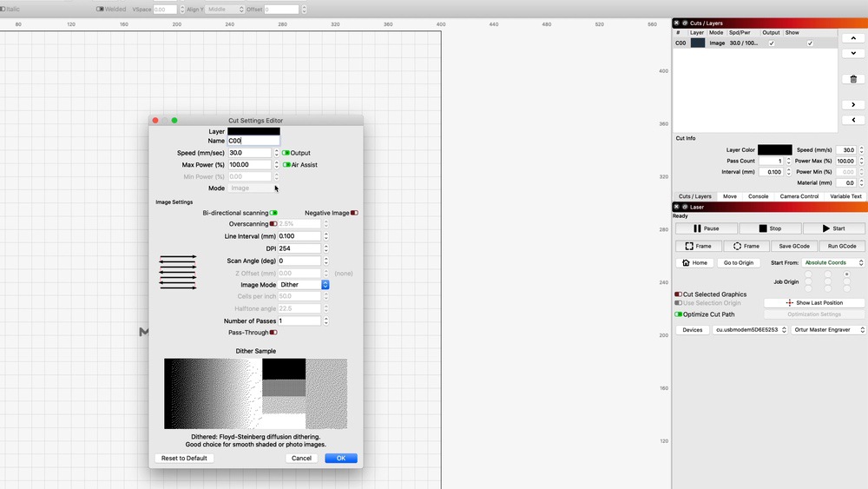Viewport: 868px width, 489px height.
Task: Open Start From Absolute Coords dropdown
Action: pos(832,262)
